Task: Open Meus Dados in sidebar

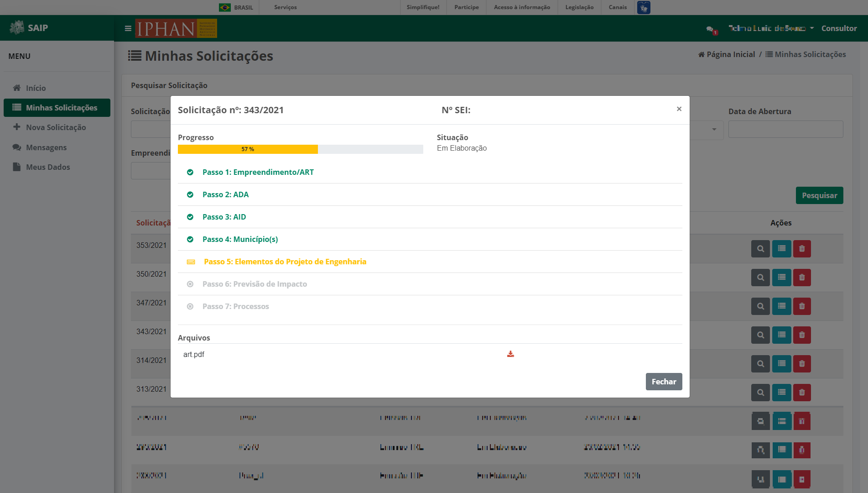Action: click(x=57, y=167)
